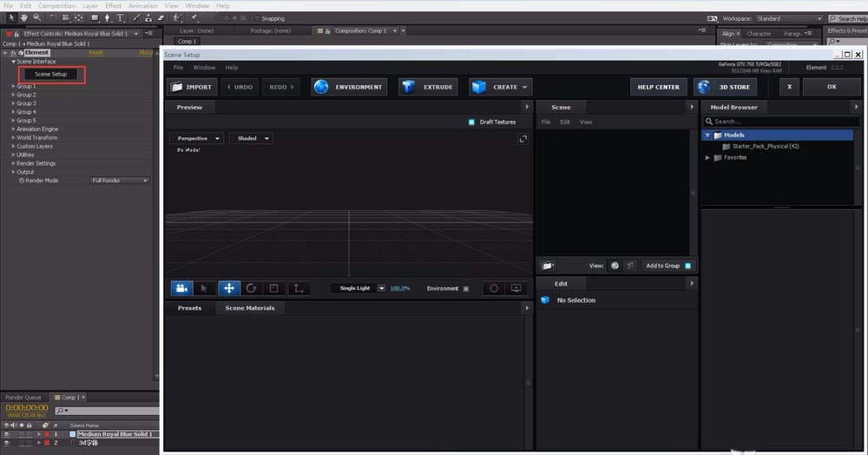Image resolution: width=868 pixels, height=455 pixels.
Task: Select the pointer selection tool in Preview
Action: click(204, 287)
